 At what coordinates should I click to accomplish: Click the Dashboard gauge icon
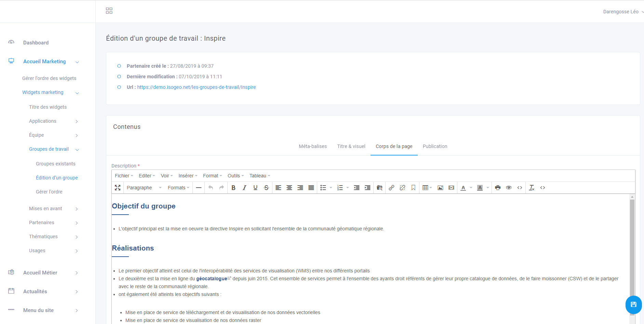tap(11, 42)
